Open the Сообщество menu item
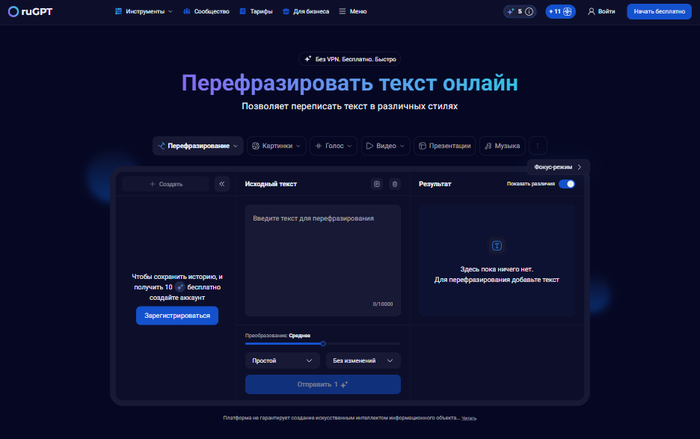 (206, 11)
